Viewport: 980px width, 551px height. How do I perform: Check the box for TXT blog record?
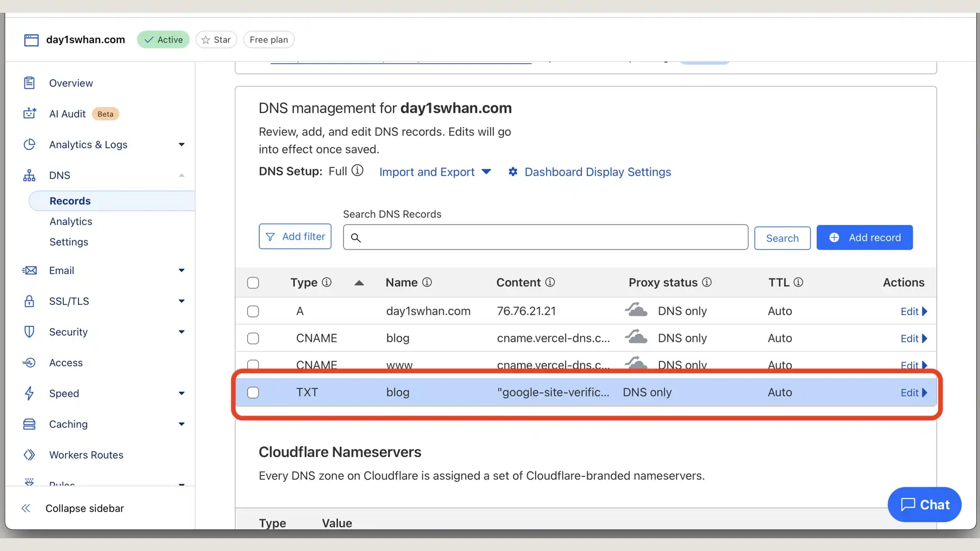253,392
